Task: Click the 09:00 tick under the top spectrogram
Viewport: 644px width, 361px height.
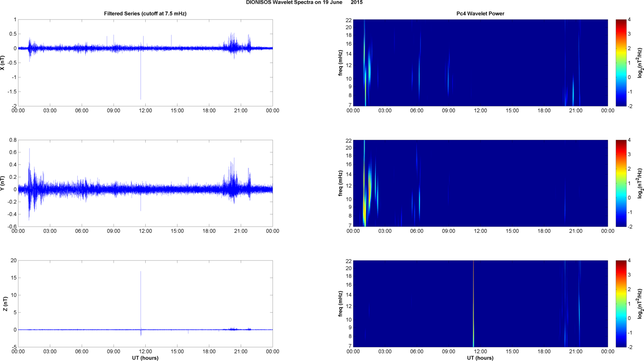Action: pyautogui.click(x=448, y=111)
